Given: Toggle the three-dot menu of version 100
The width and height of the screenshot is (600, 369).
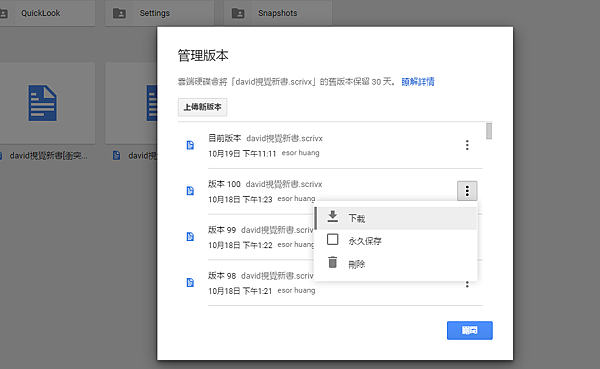Looking at the screenshot, I should click(467, 191).
